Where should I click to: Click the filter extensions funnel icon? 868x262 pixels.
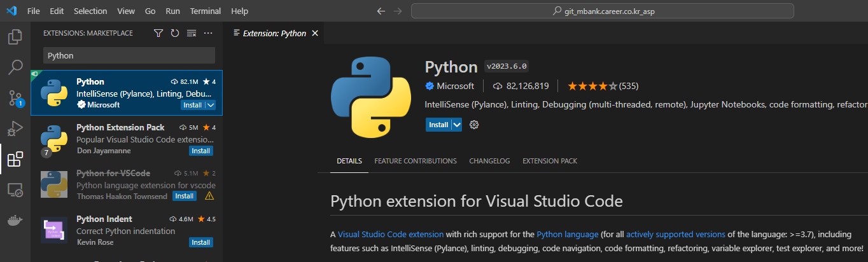point(158,33)
